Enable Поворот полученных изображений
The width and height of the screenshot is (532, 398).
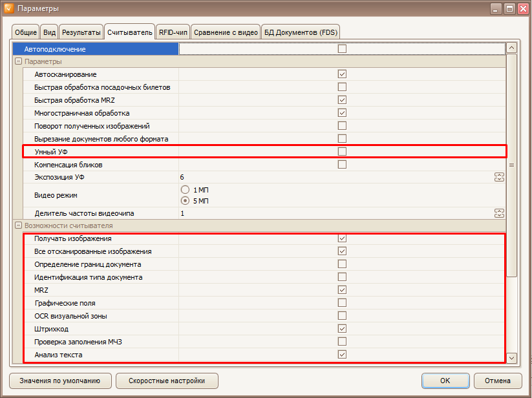point(342,125)
